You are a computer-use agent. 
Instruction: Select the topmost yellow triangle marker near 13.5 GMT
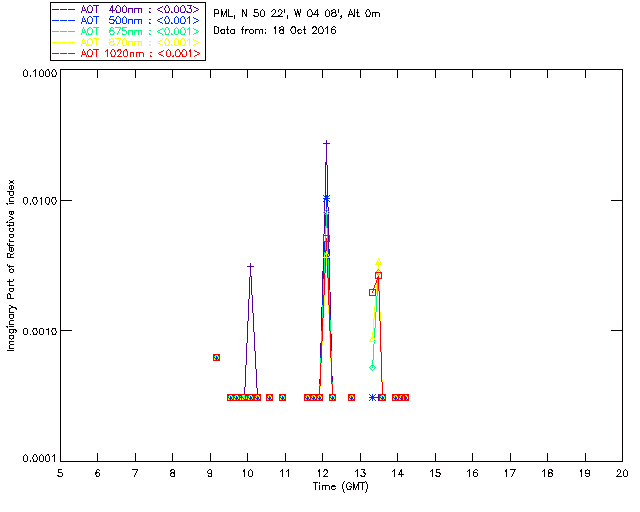point(378,262)
